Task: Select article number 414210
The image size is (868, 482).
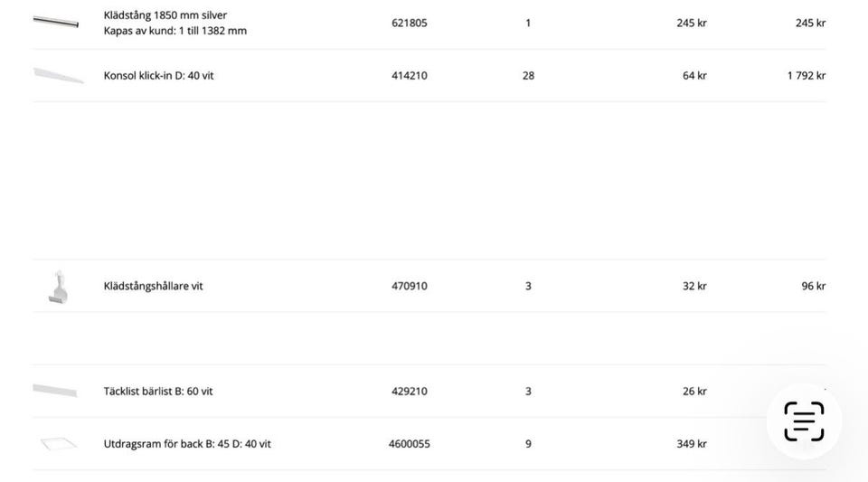Action: pos(410,76)
